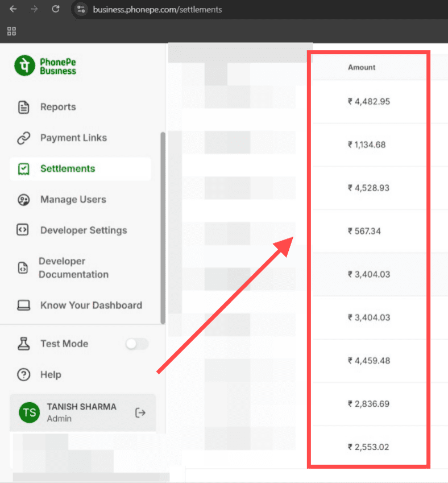The height and width of the screenshot is (483, 448).
Task: Click the TS profile avatar
Action: [x=28, y=412]
